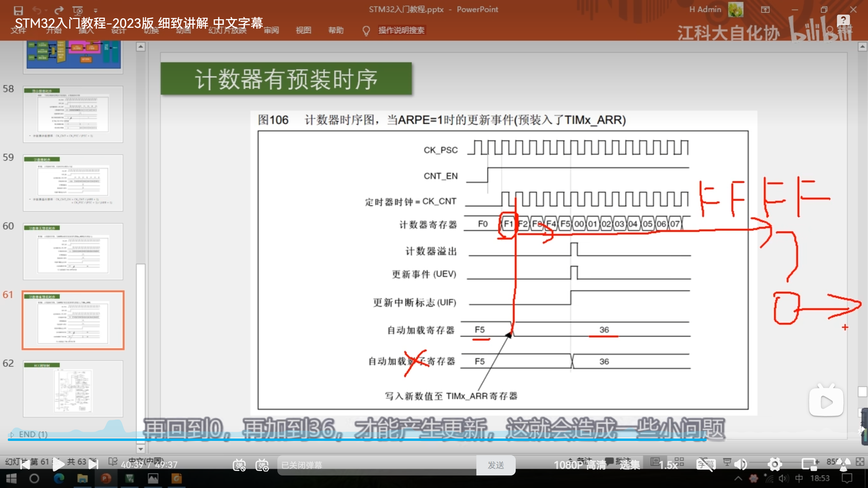Open the 视图 ribbon tab
Viewport: 868px width, 488px height.
point(303,30)
